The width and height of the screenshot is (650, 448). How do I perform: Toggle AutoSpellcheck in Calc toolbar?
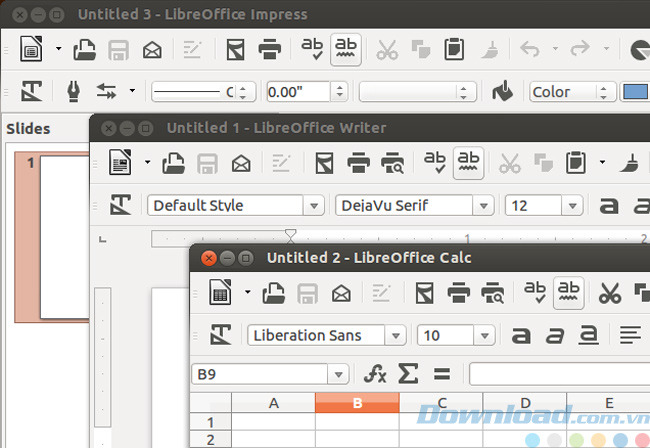569,293
